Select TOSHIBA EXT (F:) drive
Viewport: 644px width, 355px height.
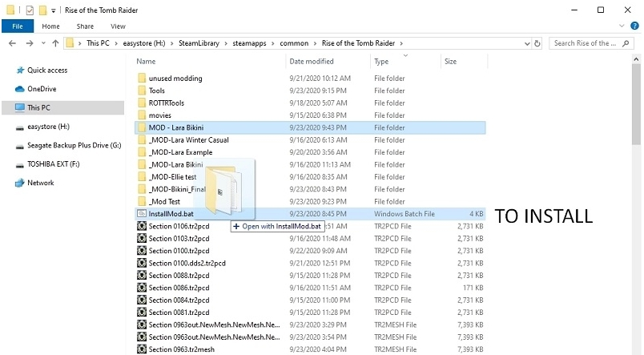pos(54,164)
